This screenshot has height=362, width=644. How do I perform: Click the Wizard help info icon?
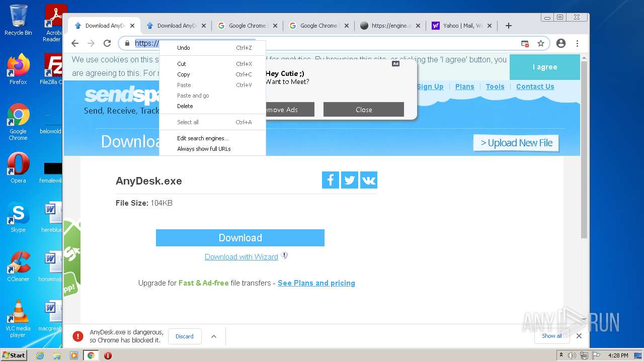click(284, 255)
